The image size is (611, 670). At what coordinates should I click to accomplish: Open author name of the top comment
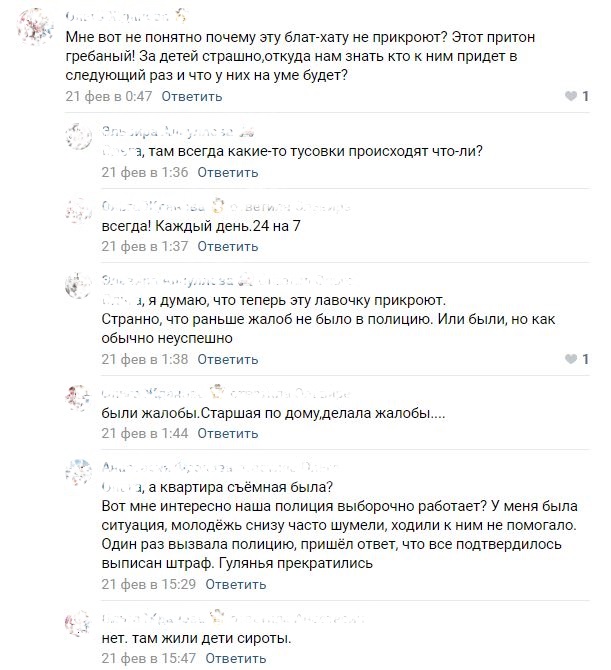(116, 16)
